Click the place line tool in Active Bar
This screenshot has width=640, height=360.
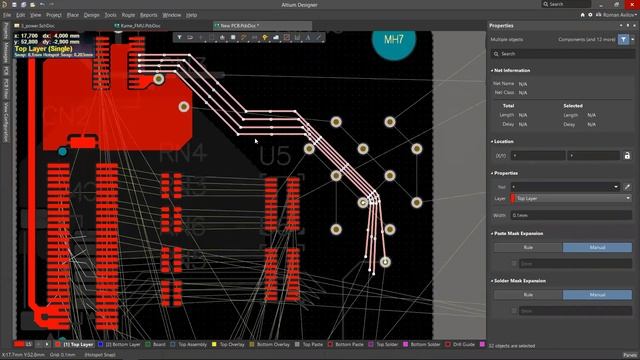[x=318, y=38]
